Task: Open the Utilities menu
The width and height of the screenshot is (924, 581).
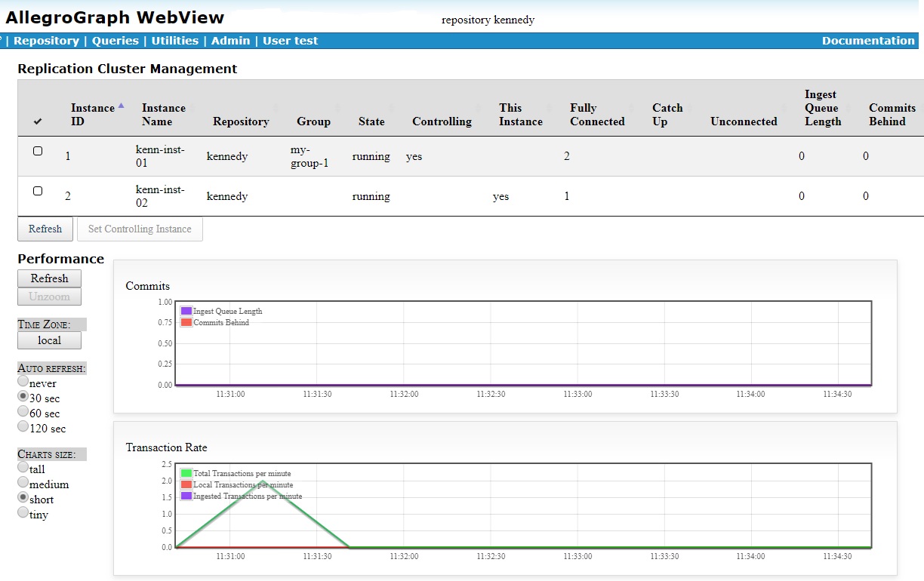Action: pyautogui.click(x=174, y=41)
